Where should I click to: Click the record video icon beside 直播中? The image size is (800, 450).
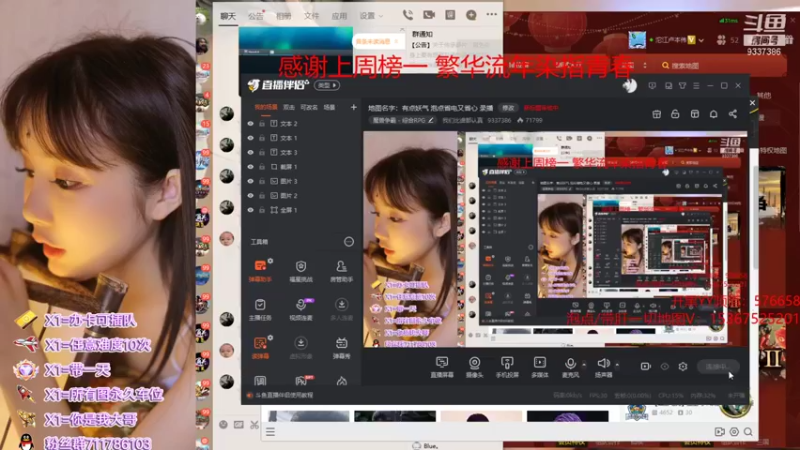tap(645, 366)
